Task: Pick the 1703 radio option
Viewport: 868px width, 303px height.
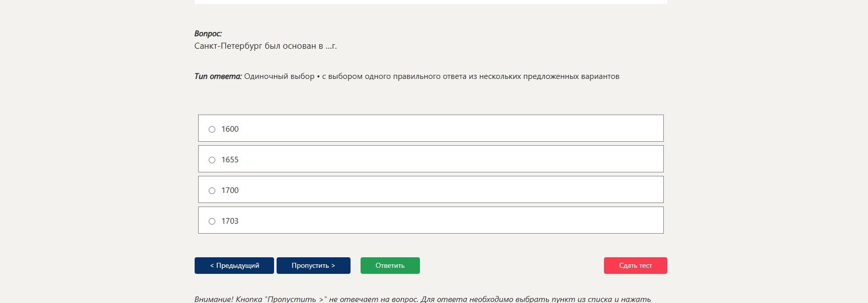Action: [x=212, y=221]
